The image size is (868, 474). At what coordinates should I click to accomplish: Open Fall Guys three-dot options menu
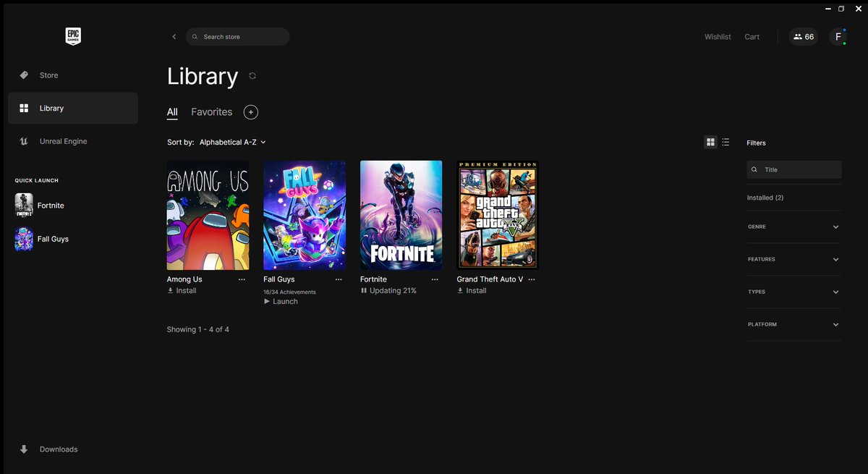(x=339, y=279)
